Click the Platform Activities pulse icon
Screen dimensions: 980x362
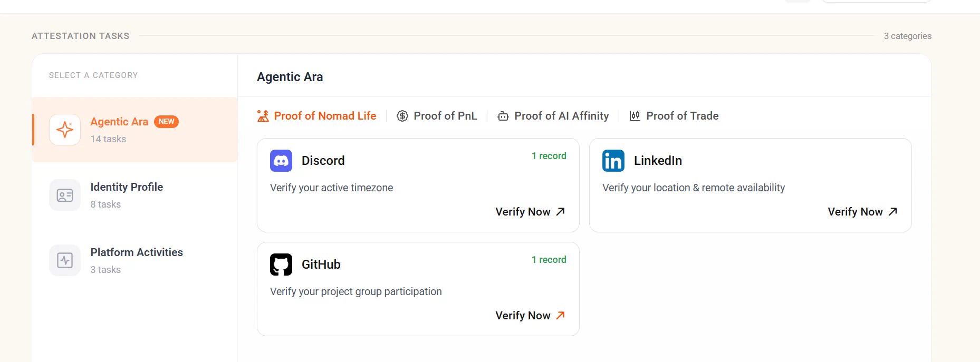click(65, 260)
